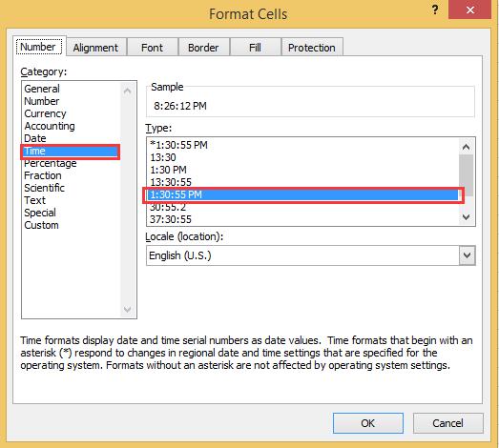Select the *1:30:55 PM time type

[x=303, y=145]
